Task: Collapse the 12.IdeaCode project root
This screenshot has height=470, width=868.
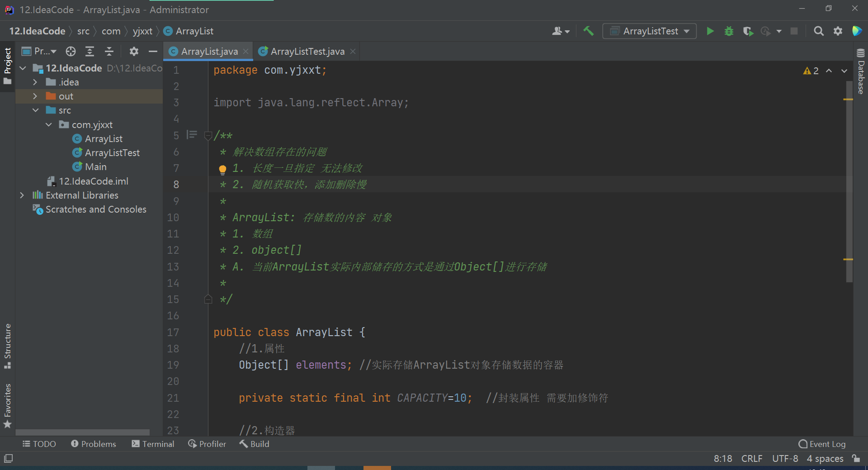Action: pyautogui.click(x=23, y=68)
